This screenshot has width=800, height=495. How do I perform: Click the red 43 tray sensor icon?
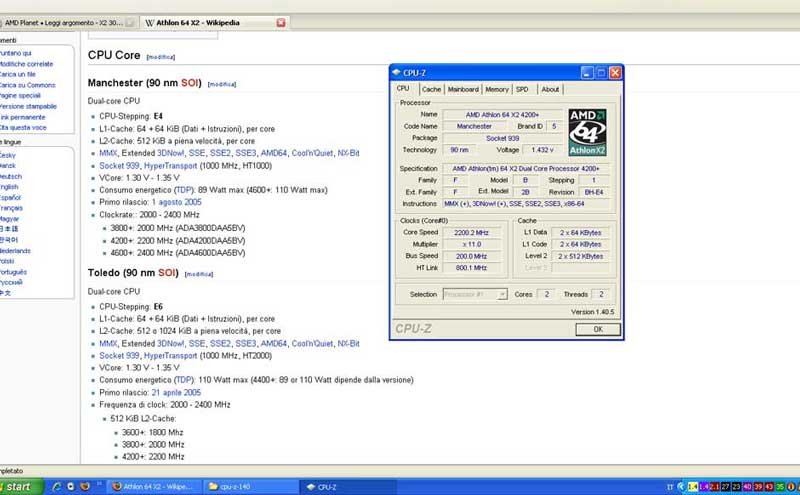tap(769, 487)
